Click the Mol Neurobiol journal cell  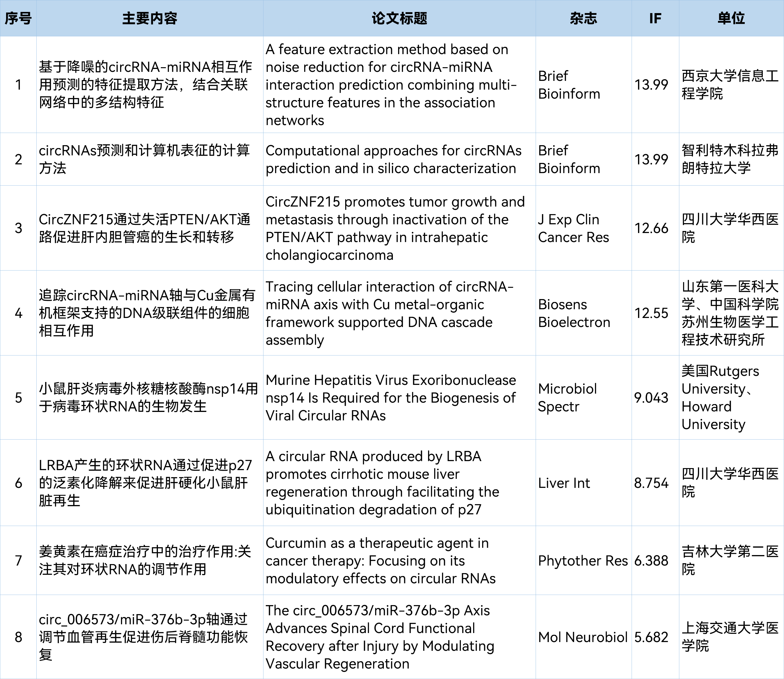click(583, 637)
